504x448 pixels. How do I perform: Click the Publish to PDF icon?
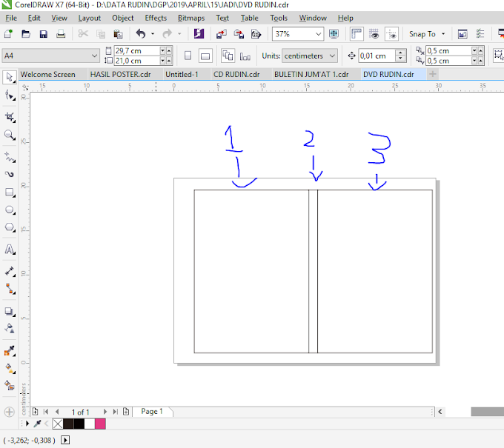pos(256,34)
